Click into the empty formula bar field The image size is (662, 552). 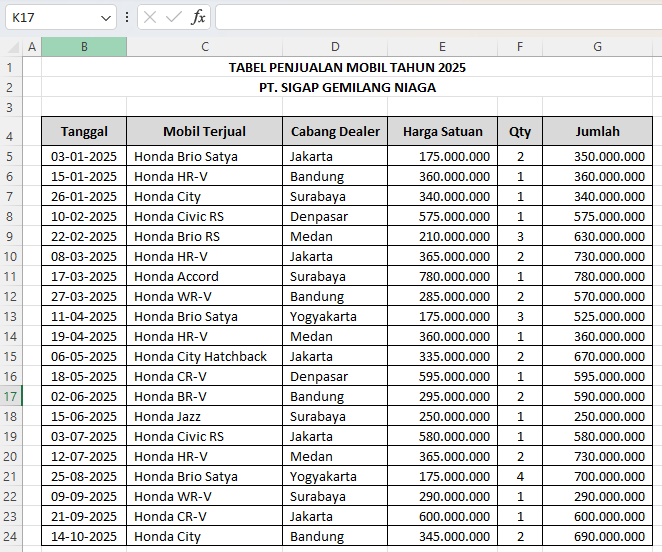[430, 17]
